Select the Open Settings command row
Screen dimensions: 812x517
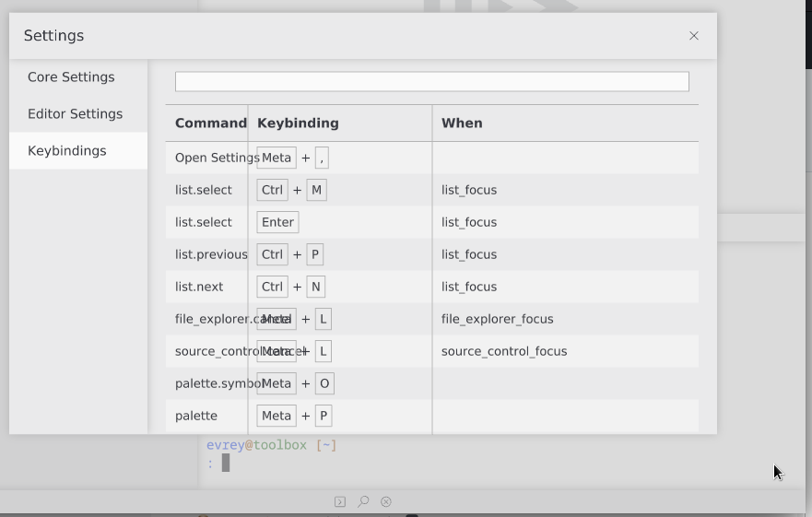coord(432,158)
